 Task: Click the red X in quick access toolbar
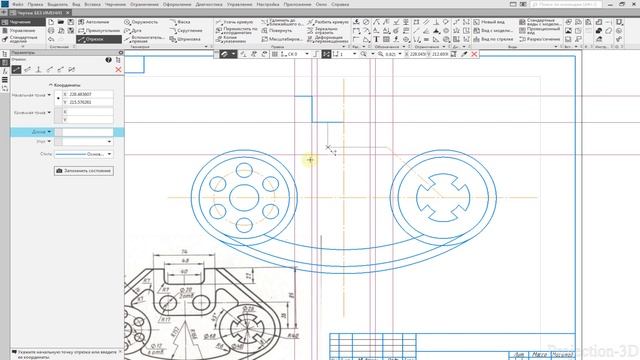[474, 54]
